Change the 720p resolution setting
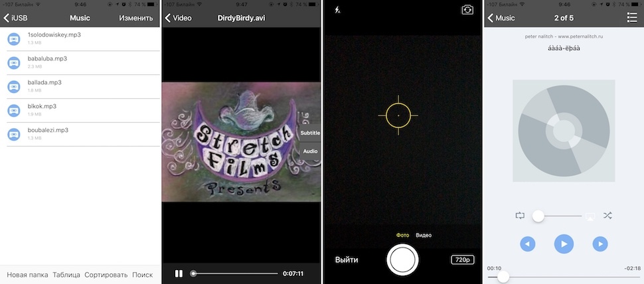Image resolution: width=644 pixels, height=284 pixels. pos(463,260)
